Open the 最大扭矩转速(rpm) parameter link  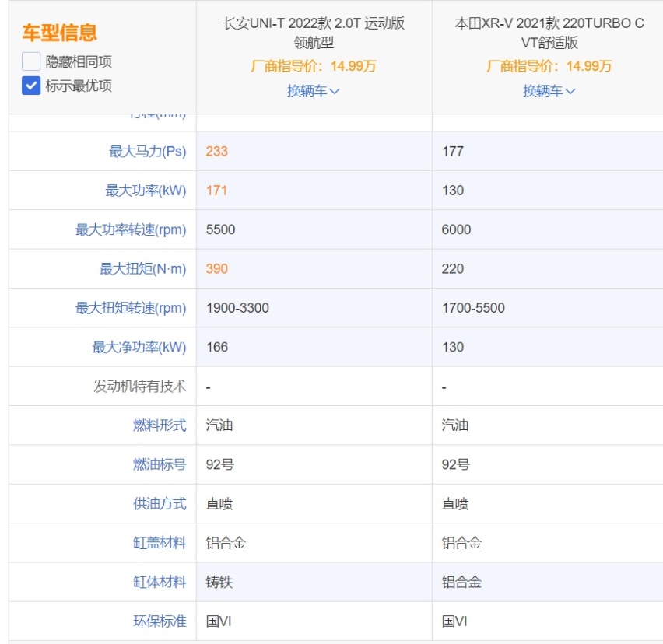[131, 308]
